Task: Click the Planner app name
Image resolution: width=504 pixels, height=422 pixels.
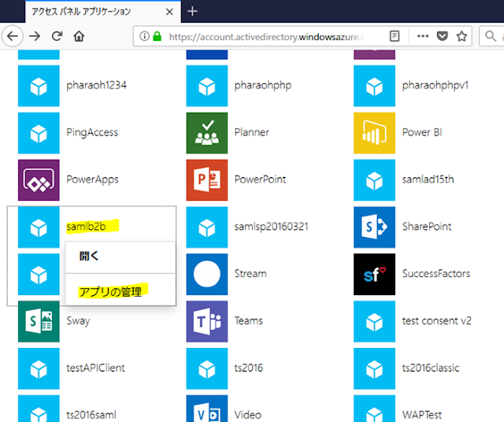Action: pos(252,132)
